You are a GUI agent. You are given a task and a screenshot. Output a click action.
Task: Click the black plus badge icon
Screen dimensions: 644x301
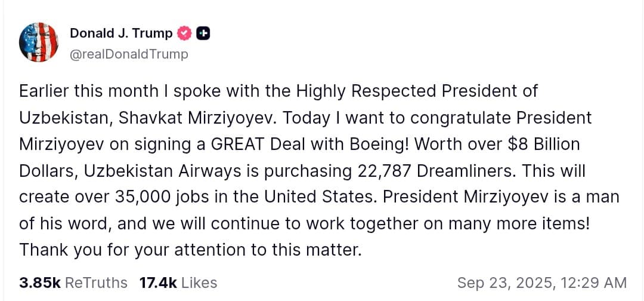click(x=203, y=33)
